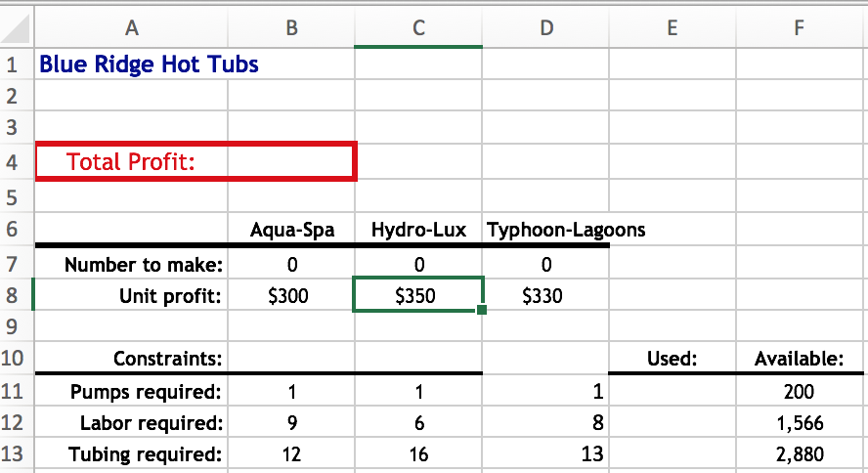
Task: Select the 1,566 labor available cell
Action: pos(800,423)
